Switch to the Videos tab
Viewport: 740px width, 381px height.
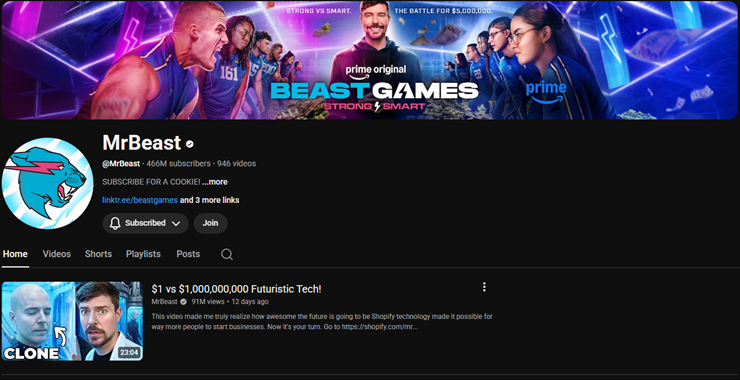tap(57, 254)
